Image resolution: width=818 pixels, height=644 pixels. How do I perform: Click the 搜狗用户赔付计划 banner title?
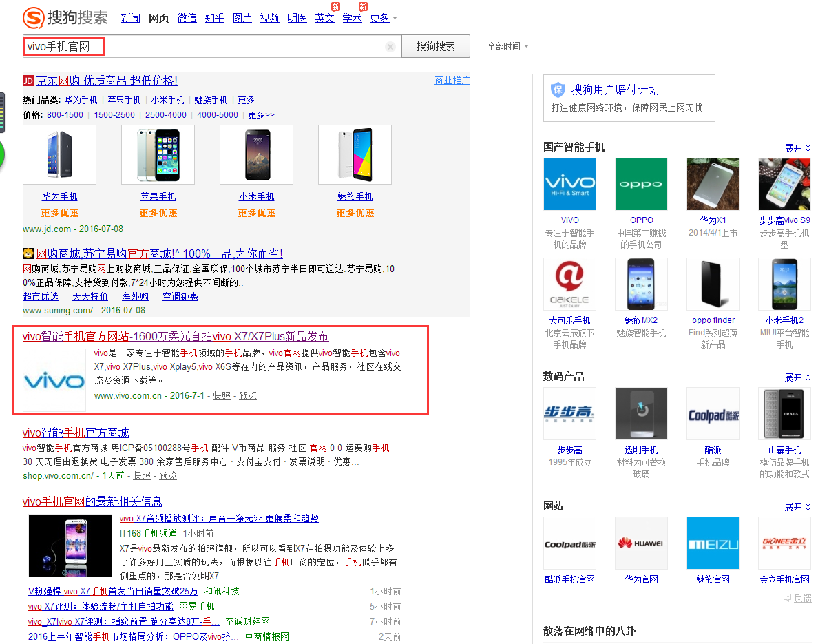click(615, 90)
